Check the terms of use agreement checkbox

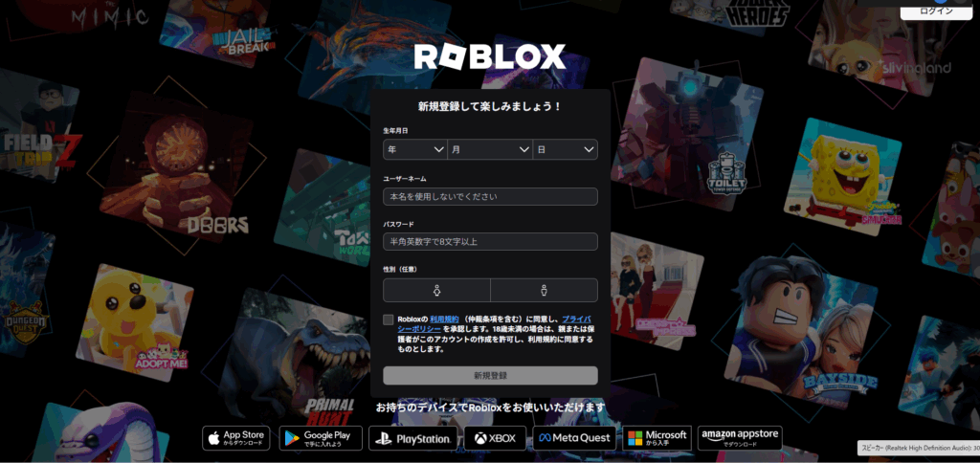pyautogui.click(x=389, y=320)
